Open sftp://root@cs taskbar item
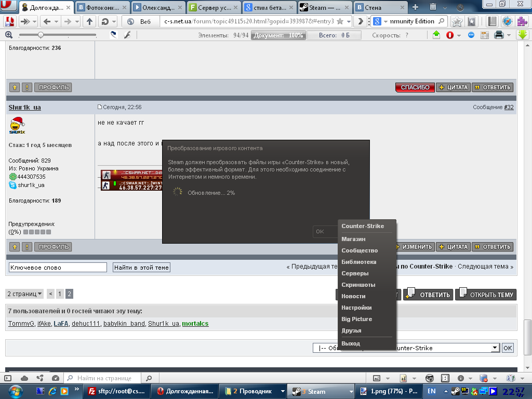This screenshot has height=399, width=532. click(117, 391)
